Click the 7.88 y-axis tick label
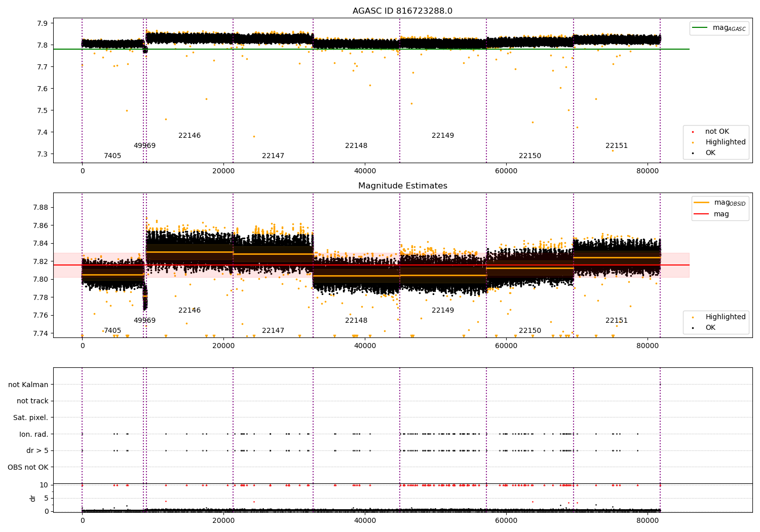 (x=41, y=207)
